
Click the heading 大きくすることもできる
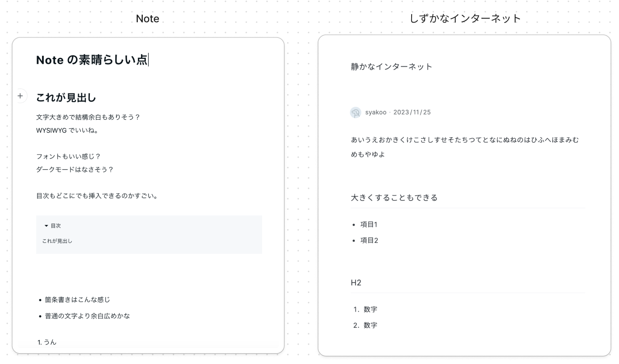pyautogui.click(x=394, y=198)
